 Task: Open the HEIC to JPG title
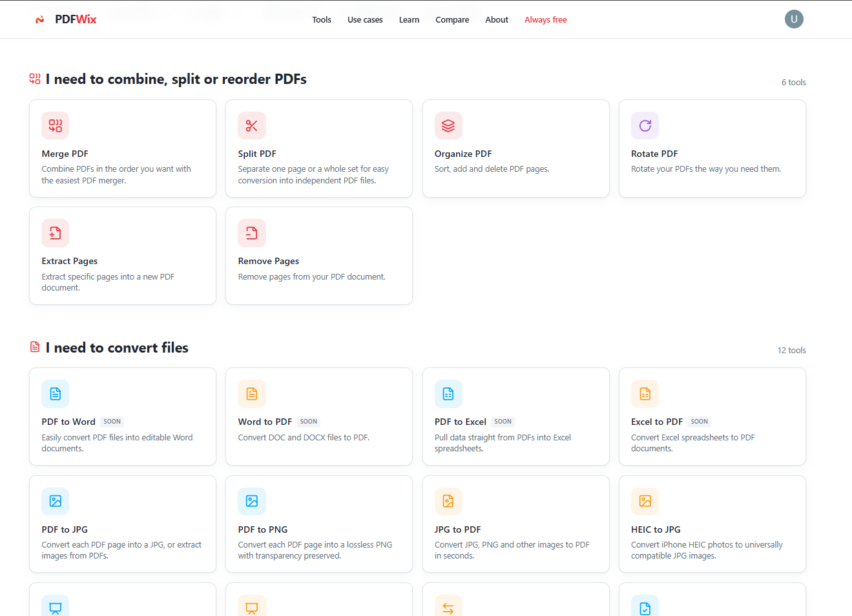[656, 529]
